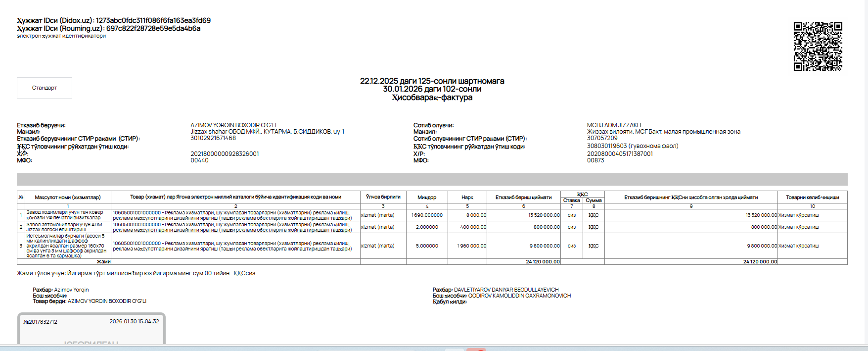Select the Didox.uz document ID line

[114, 20]
